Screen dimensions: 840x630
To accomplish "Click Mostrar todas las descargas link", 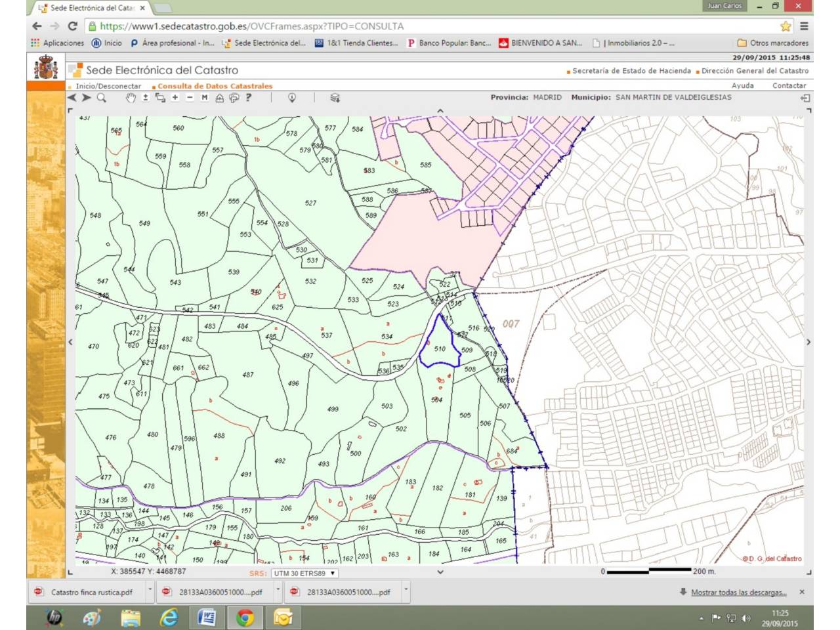I will (738, 592).
